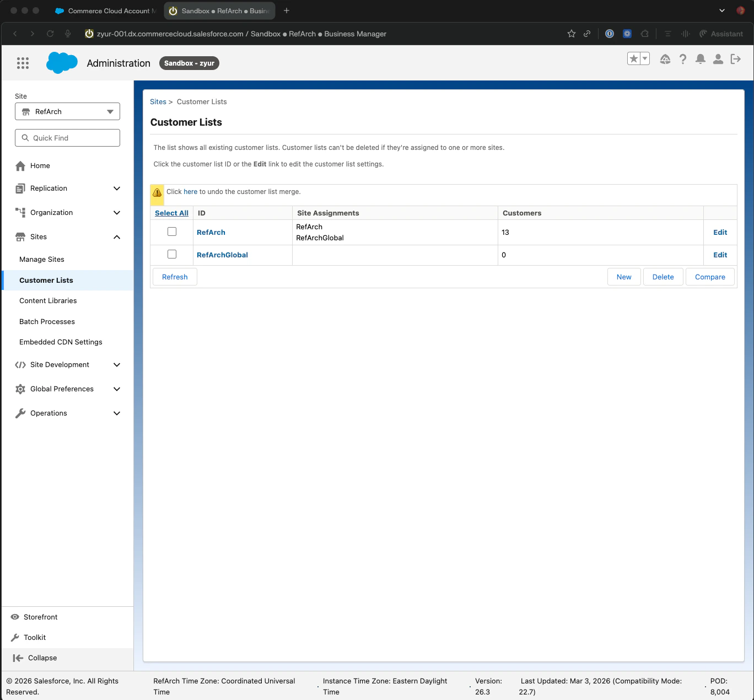Expand the Organization menu chevron
This screenshot has width=754, height=700.
pyautogui.click(x=117, y=213)
